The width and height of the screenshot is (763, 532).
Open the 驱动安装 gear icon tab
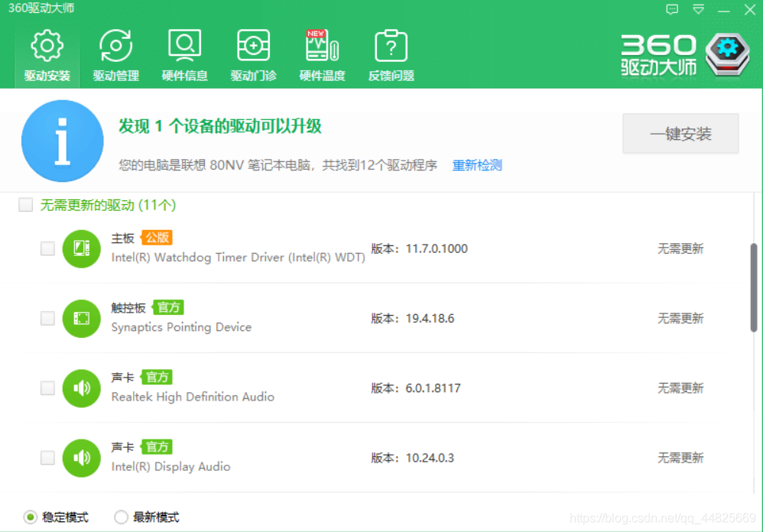tap(47, 55)
